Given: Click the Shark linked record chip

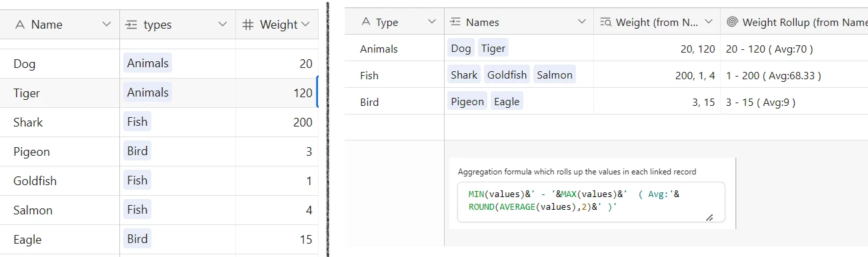Looking at the screenshot, I should coord(464,75).
